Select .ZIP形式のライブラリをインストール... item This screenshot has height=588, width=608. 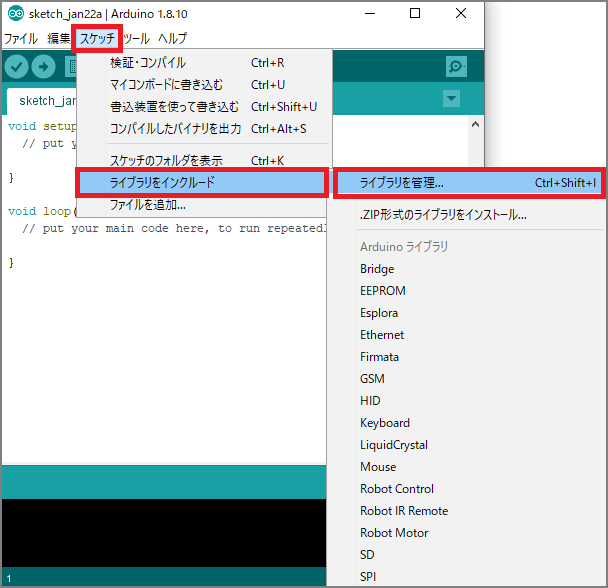click(x=466, y=214)
